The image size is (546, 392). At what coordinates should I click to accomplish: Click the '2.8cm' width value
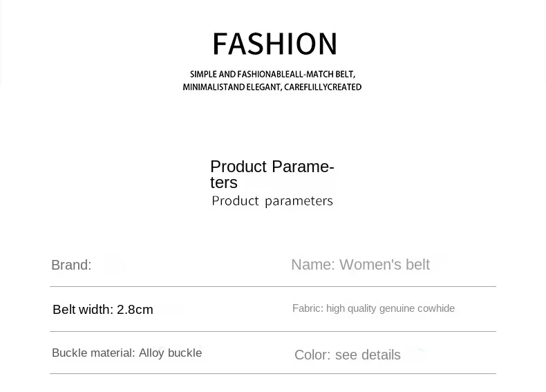pos(135,310)
